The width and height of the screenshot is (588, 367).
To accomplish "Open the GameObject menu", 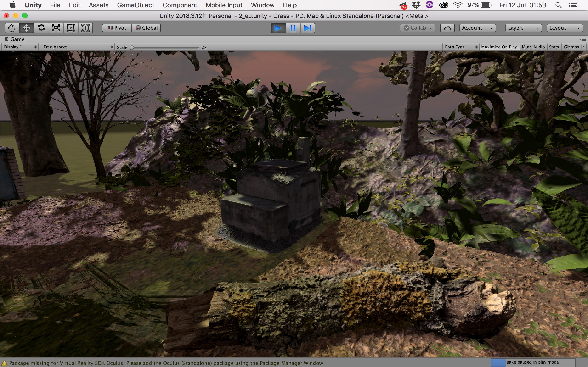I will coord(135,5).
